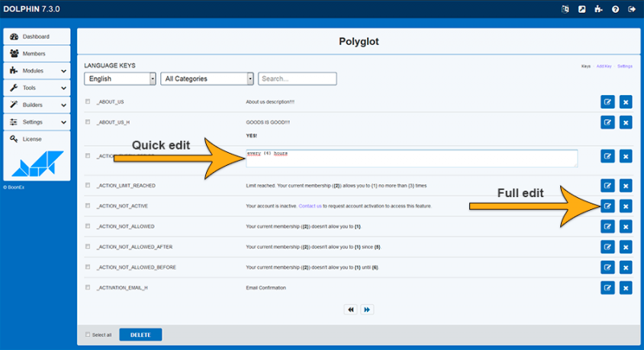Tick the _ACTION_NOT_ALLOWED_AFTER checkbox

(x=88, y=246)
